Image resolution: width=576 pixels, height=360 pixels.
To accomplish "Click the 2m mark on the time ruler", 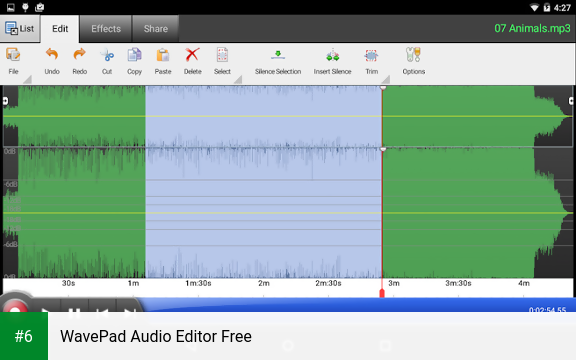I will click(264, 283).
